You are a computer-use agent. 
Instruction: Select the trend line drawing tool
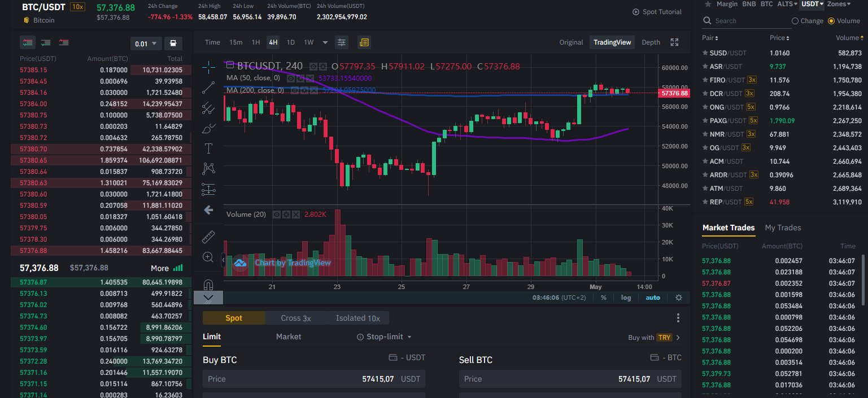208,87
